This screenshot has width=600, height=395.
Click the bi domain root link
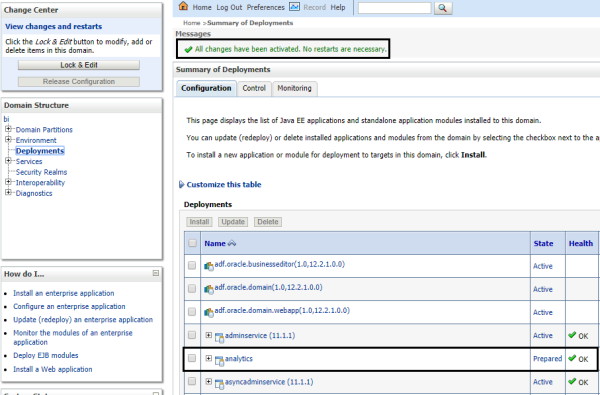click(6, 119)
